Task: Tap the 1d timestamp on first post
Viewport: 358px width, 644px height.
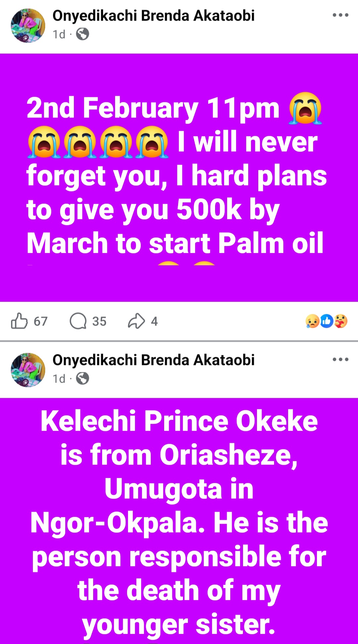Action: tap(59, 34)
